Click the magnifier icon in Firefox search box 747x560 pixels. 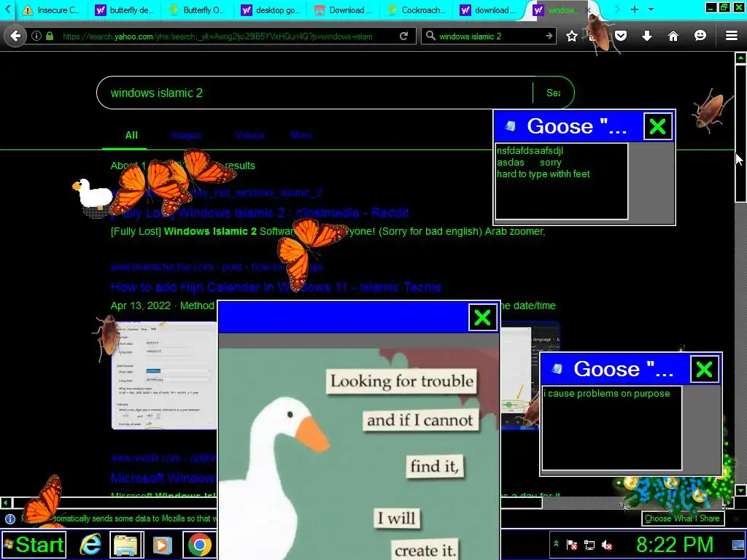pos(430,36)
